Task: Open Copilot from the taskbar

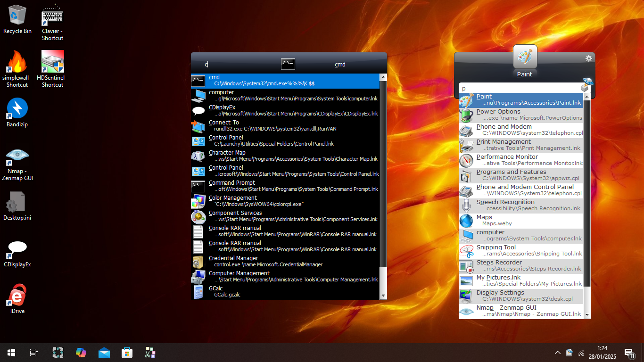Action: coord(81,353)
